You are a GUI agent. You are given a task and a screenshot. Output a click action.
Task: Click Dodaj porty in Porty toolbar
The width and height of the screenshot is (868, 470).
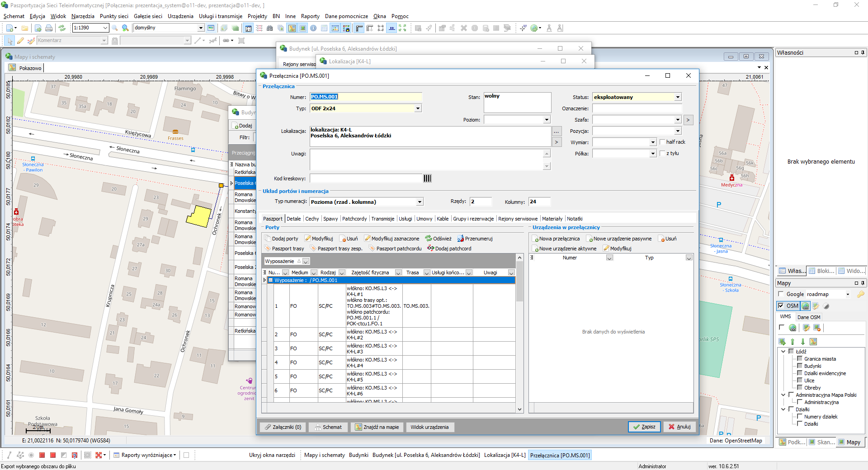click(281, 239)
